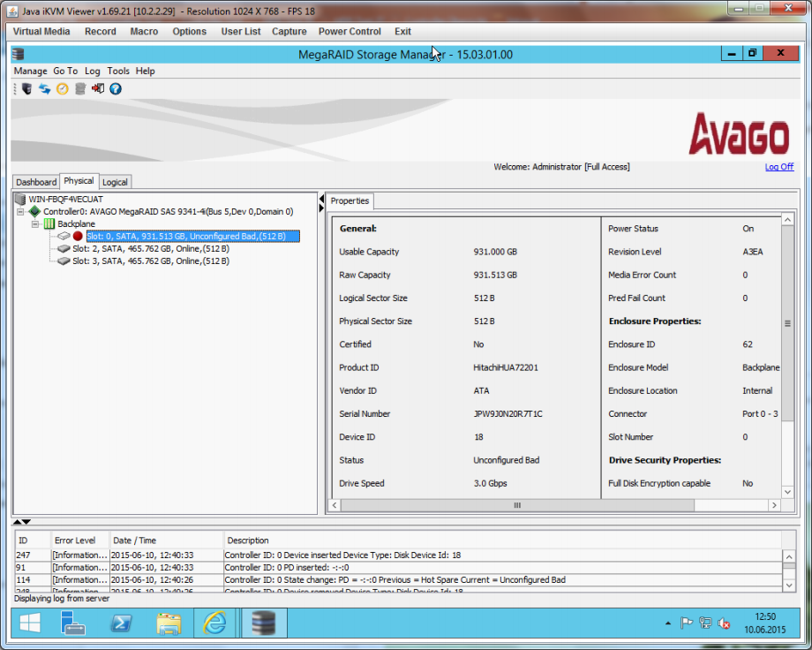
Task: Open File Explorer folder in taskbar
Action: 169,624
